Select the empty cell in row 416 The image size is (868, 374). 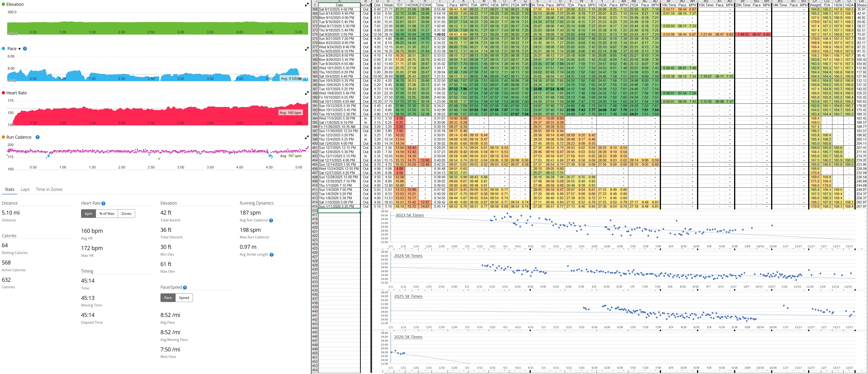tap(339, 210)
